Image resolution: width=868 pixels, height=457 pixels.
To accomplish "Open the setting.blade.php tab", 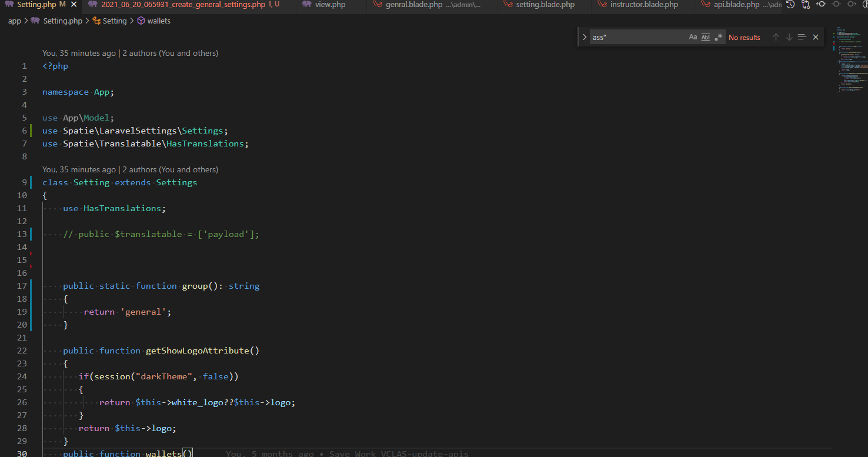I will tap(545, 5).
